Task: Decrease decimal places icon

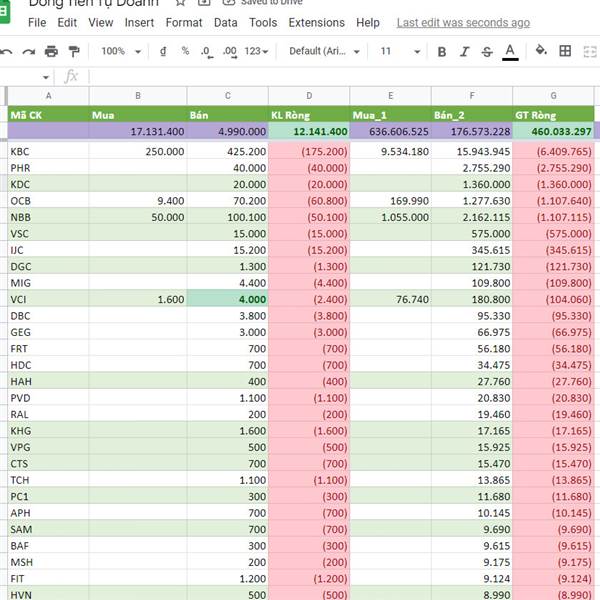Action: click(207, 52)
